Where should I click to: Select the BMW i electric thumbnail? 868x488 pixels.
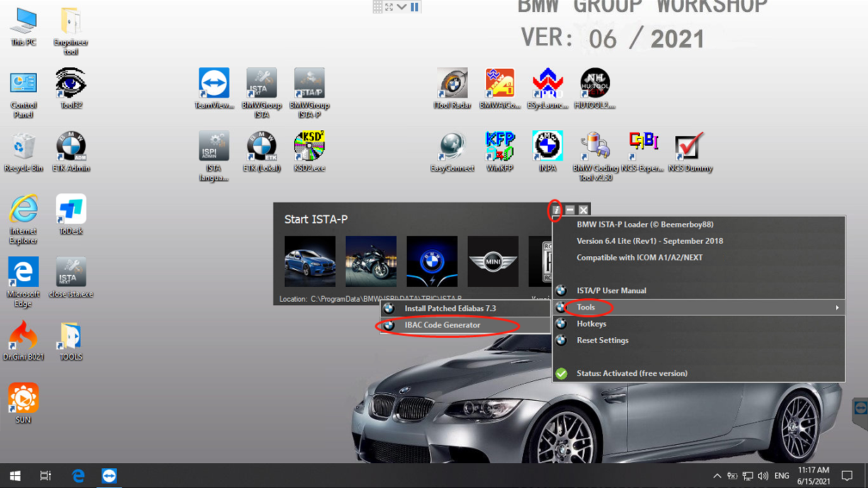click(432, 261)
